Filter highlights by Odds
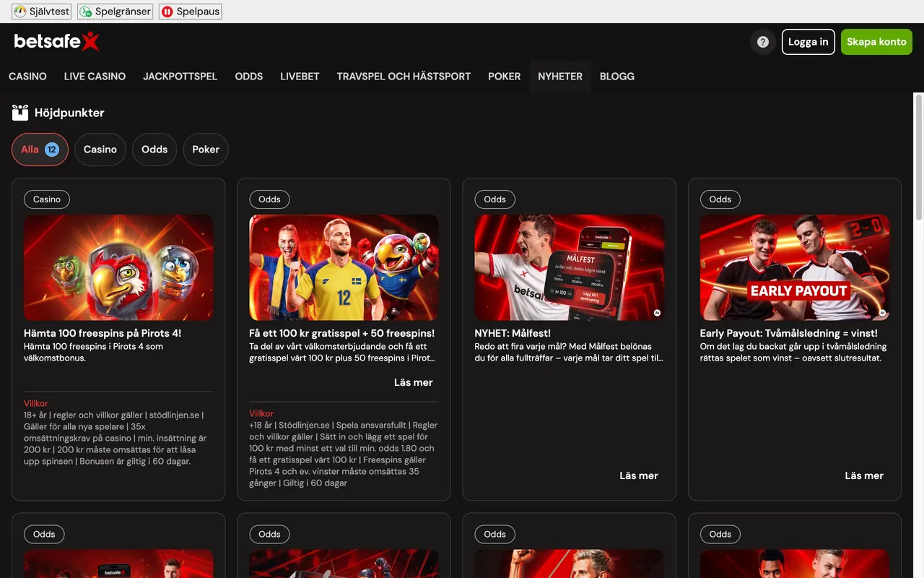Viewport: 924px width, 578px height. coord(154,150)
